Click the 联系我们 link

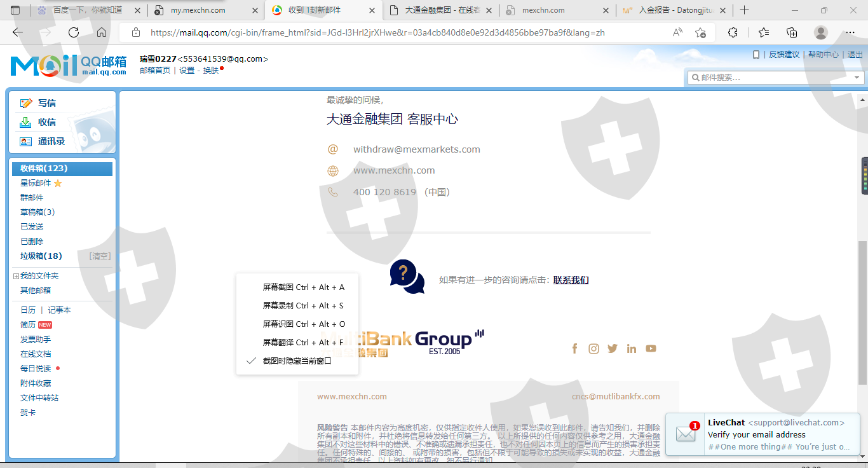(x=571, y=280)
